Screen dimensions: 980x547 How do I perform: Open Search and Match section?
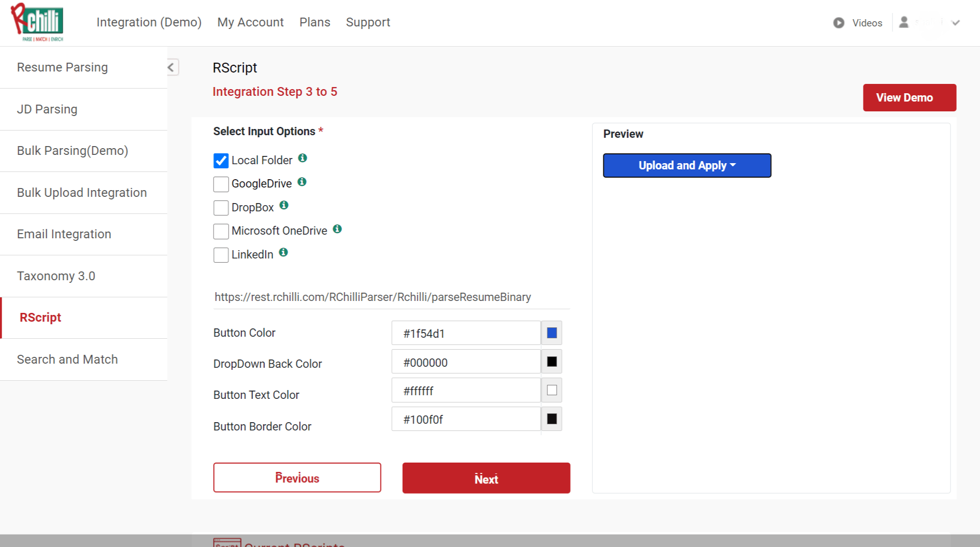pos(83,359)
